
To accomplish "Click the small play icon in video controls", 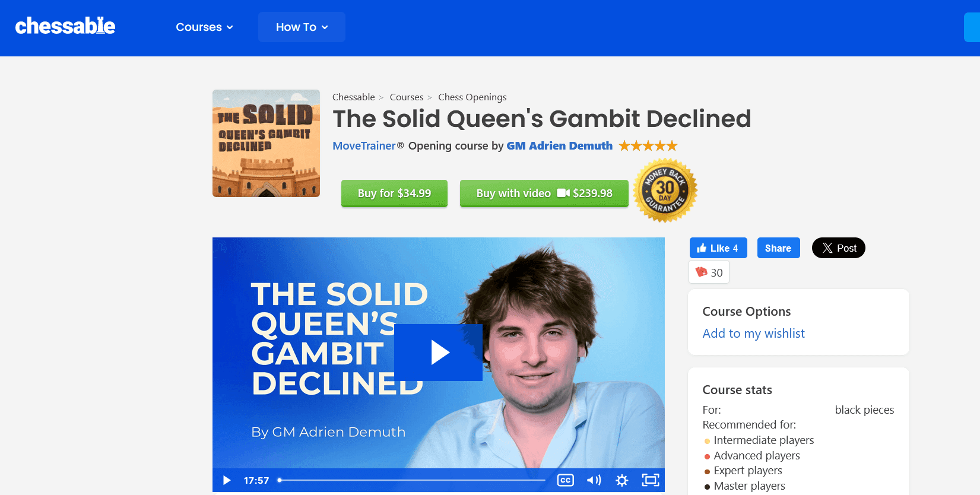I will coord(226,480).
